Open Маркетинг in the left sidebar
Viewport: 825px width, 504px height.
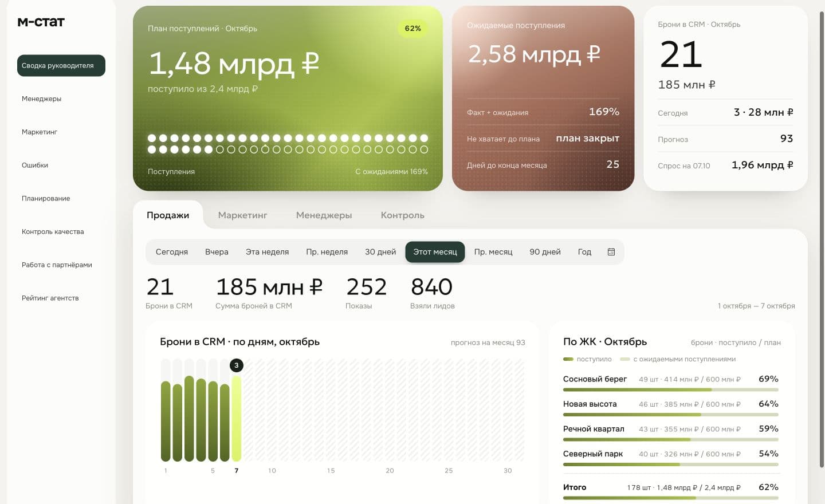click(x=40, y=132)
